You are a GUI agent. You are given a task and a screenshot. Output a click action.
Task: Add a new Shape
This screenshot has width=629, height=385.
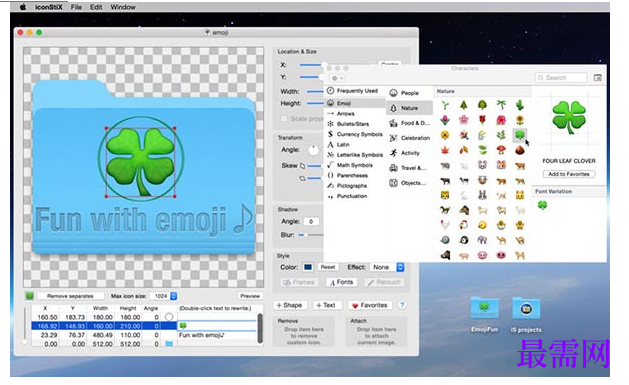pos(290,305)
